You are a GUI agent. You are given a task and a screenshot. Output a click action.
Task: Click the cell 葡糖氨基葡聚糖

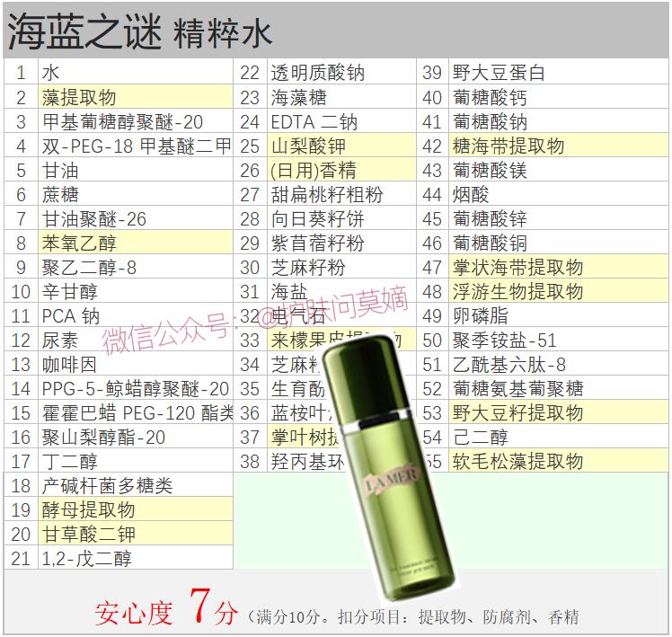(x=559, y=388)
